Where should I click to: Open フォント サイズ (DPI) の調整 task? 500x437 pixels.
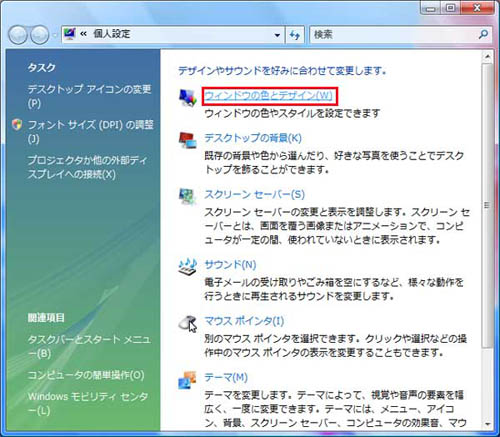point(91,131)
